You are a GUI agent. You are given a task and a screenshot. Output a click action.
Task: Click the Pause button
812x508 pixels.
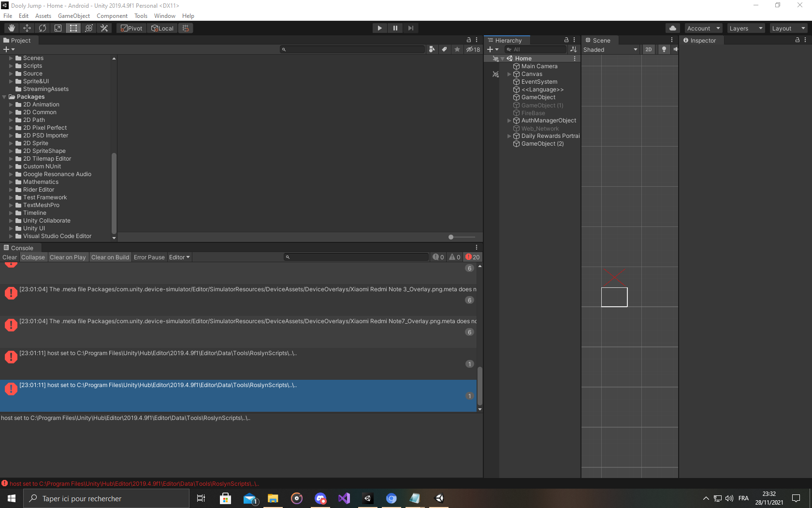[x=395, y=28]
